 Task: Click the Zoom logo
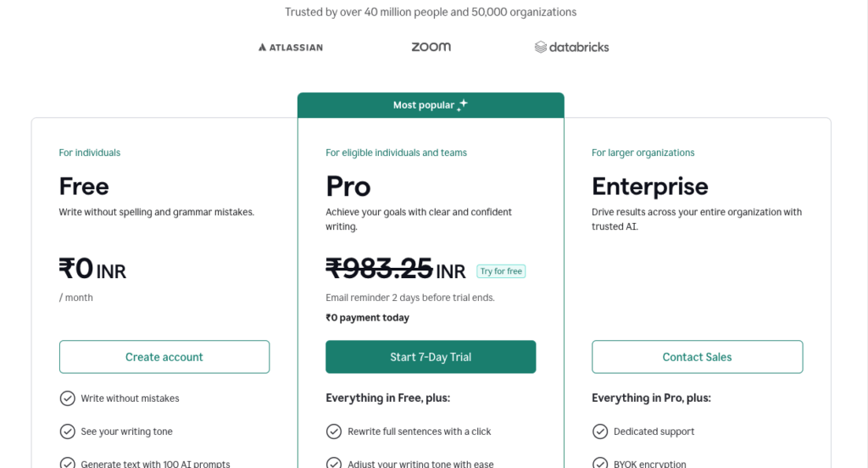click(x=431, y=47)
